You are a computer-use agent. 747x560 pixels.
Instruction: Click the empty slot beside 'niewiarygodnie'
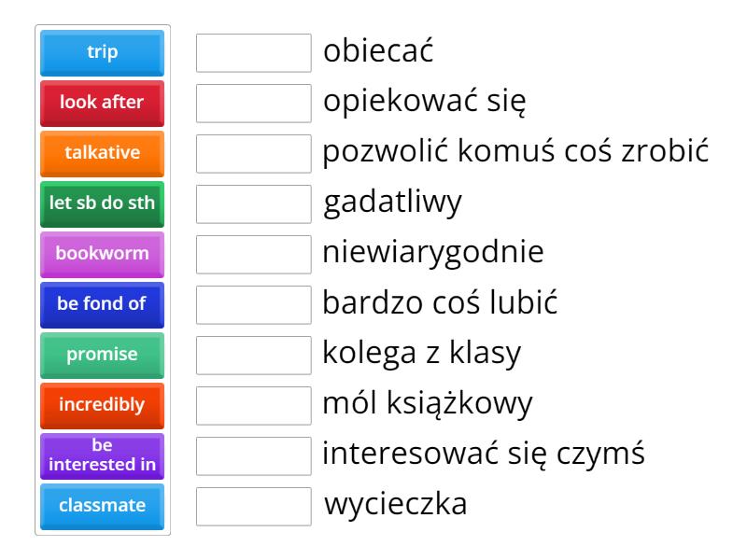pos(254,255)
